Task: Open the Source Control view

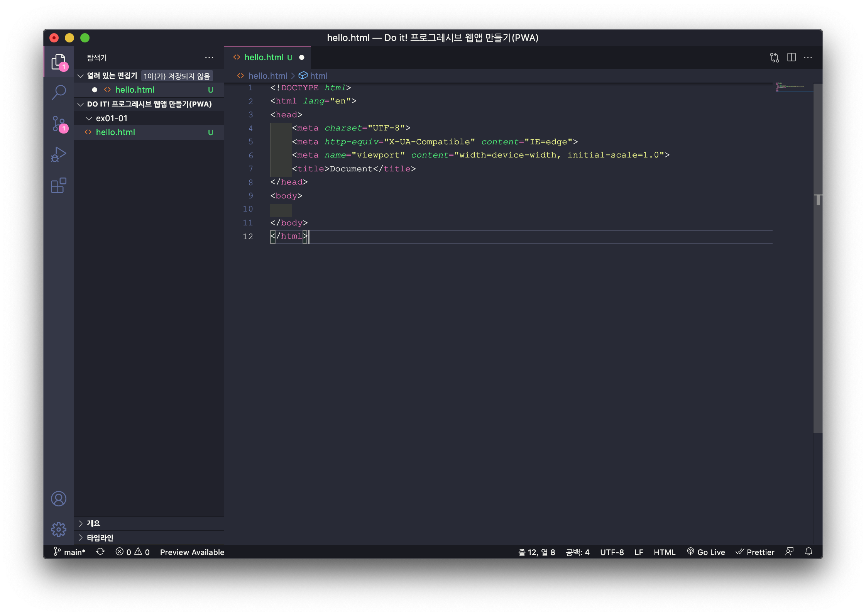Action: (59, 124)
